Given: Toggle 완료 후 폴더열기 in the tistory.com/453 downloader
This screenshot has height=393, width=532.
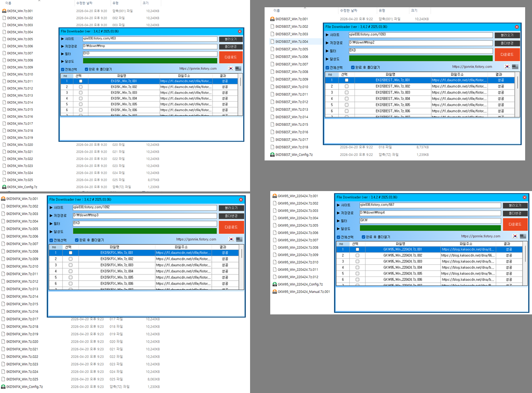Looking at the screenshot, I should point(86,69).
